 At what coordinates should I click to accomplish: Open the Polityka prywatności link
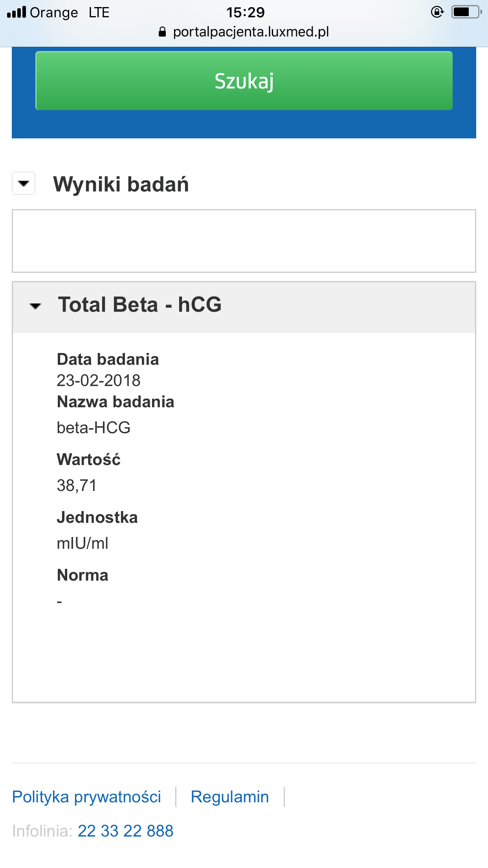point(86,797)
